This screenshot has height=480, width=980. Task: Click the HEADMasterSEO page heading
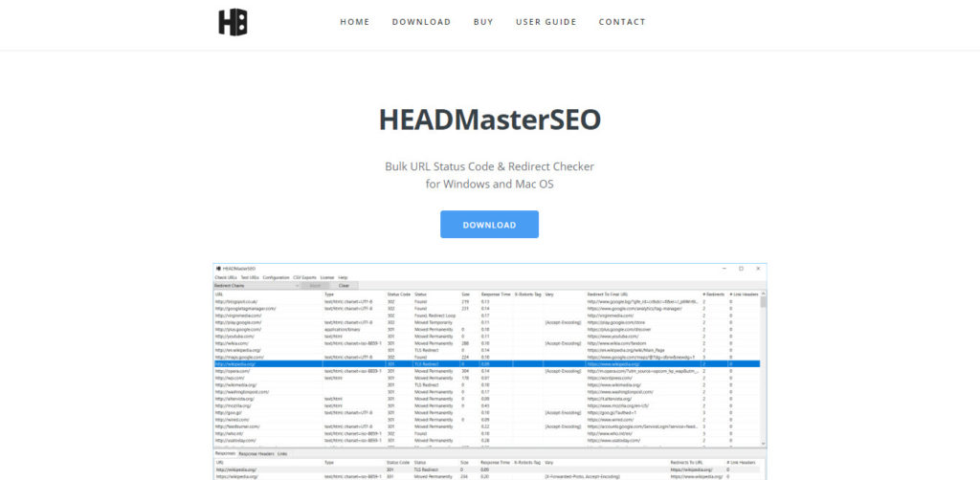pyautogui.click(x=489, y=120)
